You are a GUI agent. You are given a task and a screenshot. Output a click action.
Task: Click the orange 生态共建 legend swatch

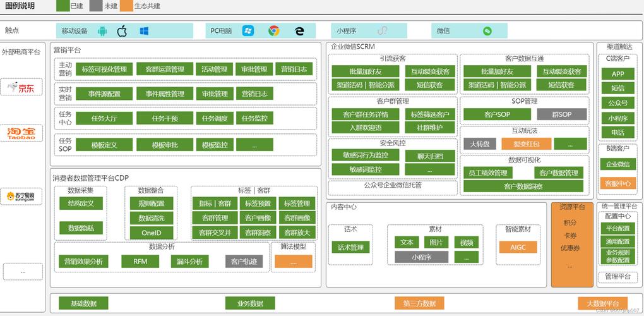128,6
